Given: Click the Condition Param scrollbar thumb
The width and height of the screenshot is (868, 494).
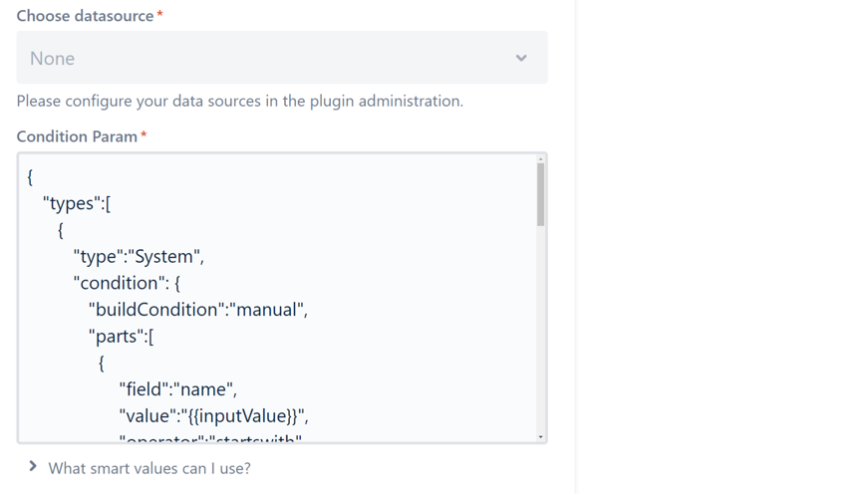Looking at the screenshot, I should click(541, 194).
